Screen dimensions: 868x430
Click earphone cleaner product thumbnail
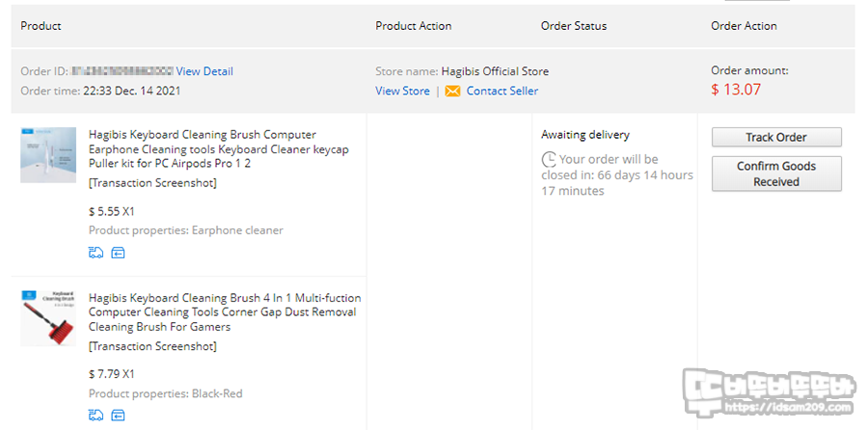(48, 155)
